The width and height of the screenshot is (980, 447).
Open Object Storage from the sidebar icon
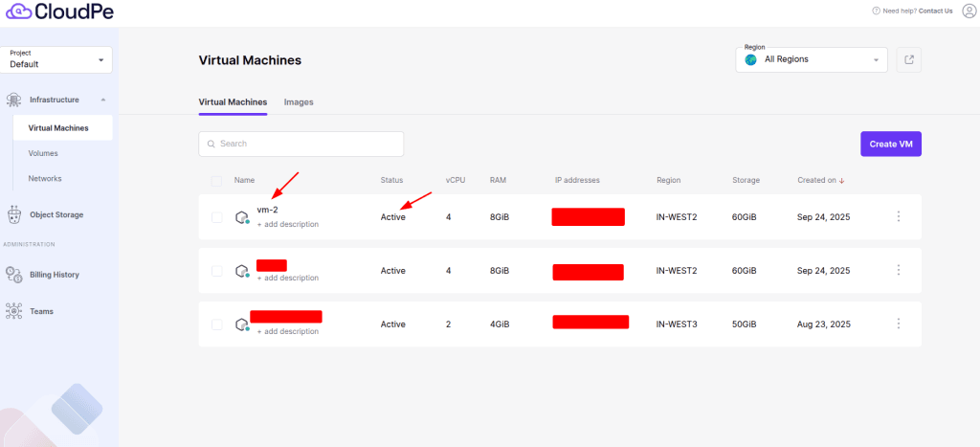click(13, 214)
